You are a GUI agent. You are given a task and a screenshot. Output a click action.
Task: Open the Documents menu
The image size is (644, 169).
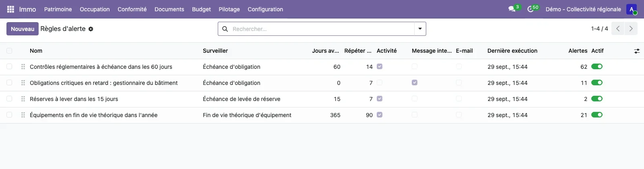pyautogui.click(x=169, y=9)
